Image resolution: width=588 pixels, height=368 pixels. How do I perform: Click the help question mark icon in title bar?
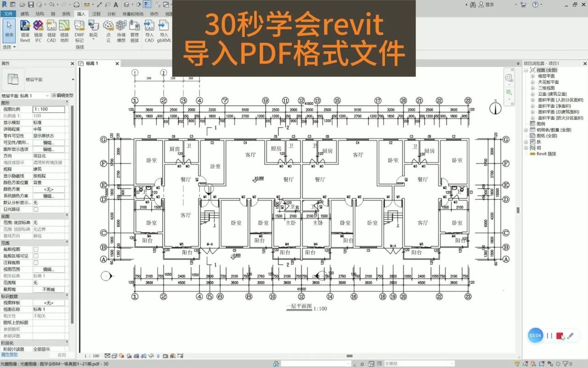535,5
